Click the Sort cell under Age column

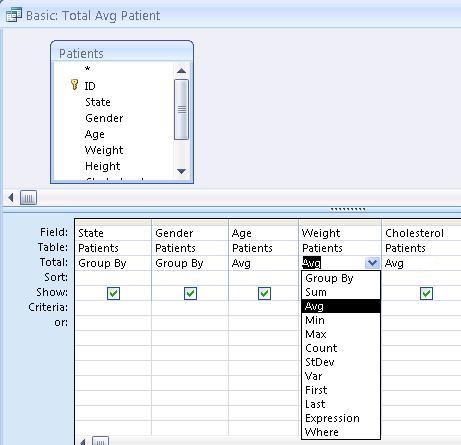coord(263,278)
